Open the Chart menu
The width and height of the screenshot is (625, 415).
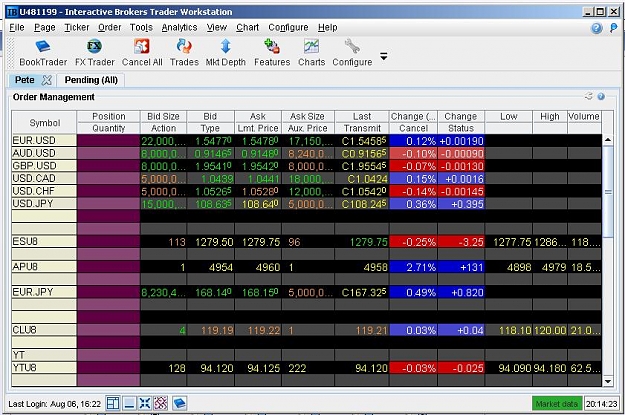coord(248,28)
